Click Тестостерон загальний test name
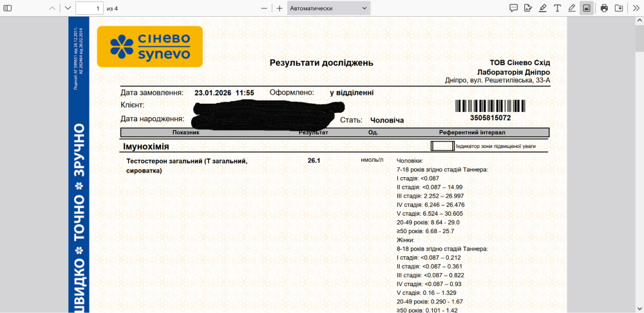 pyautogui.click(x=187, y=166)
